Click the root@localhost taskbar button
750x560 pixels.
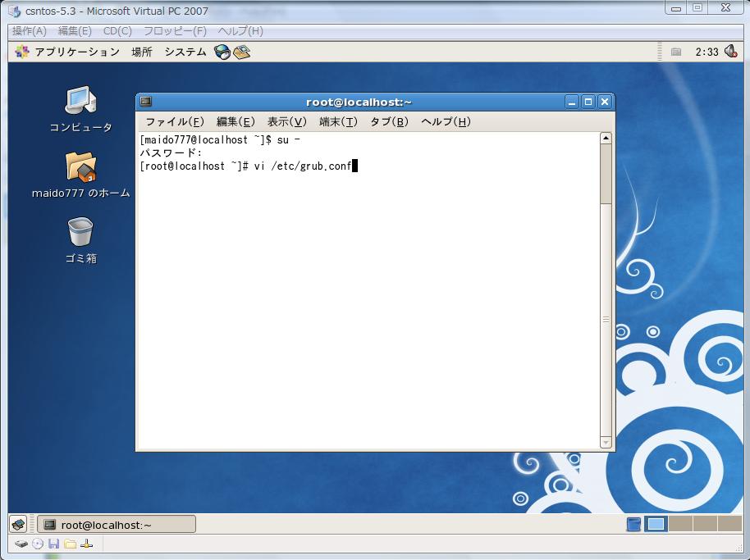point(116,525)
